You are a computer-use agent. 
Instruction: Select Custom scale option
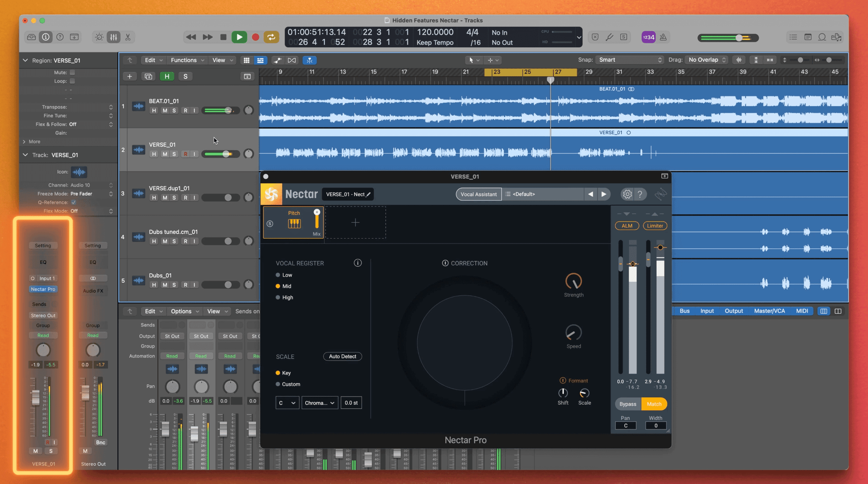click(x=288, y=384)
